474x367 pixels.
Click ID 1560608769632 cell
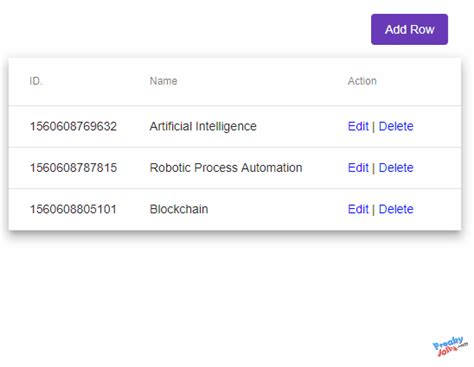point(73,126)
